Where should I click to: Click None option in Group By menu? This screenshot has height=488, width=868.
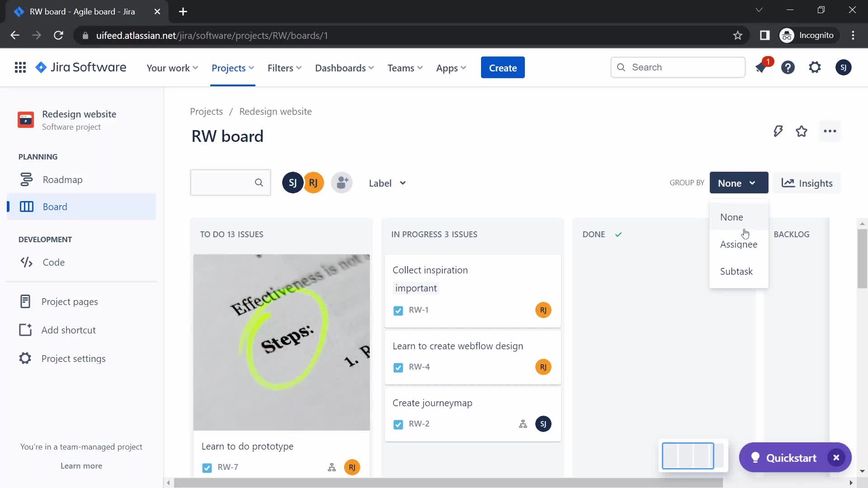731,217
